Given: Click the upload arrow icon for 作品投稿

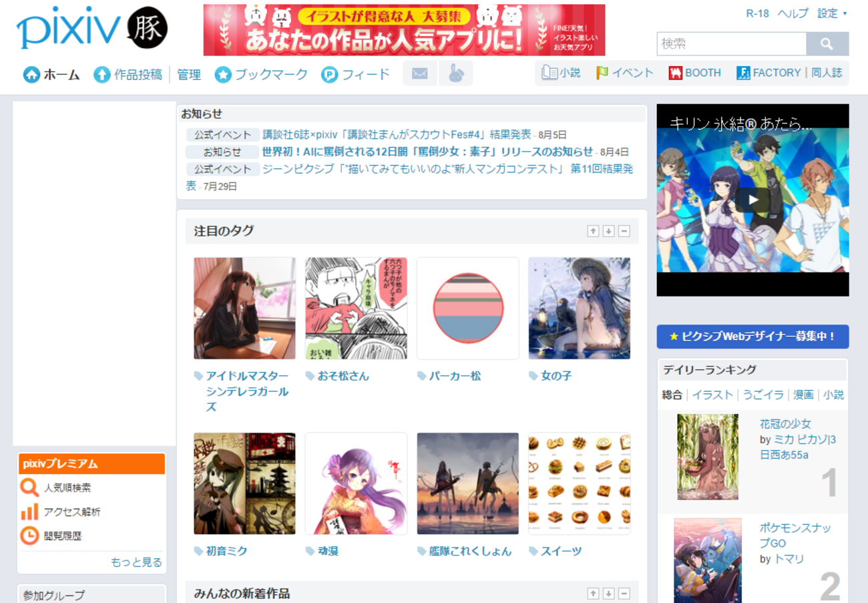Looking at the screenshot, I should (x=101, y=74).
